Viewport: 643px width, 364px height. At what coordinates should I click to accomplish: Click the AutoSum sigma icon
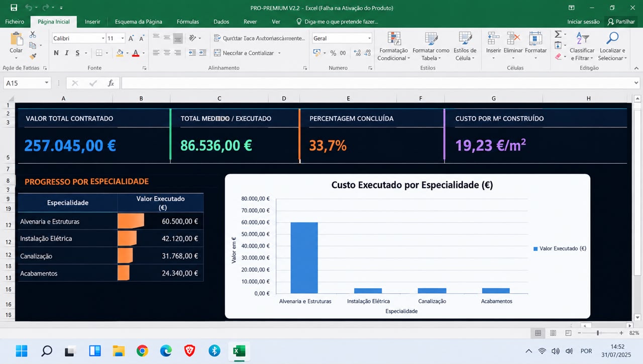(558, 34)
